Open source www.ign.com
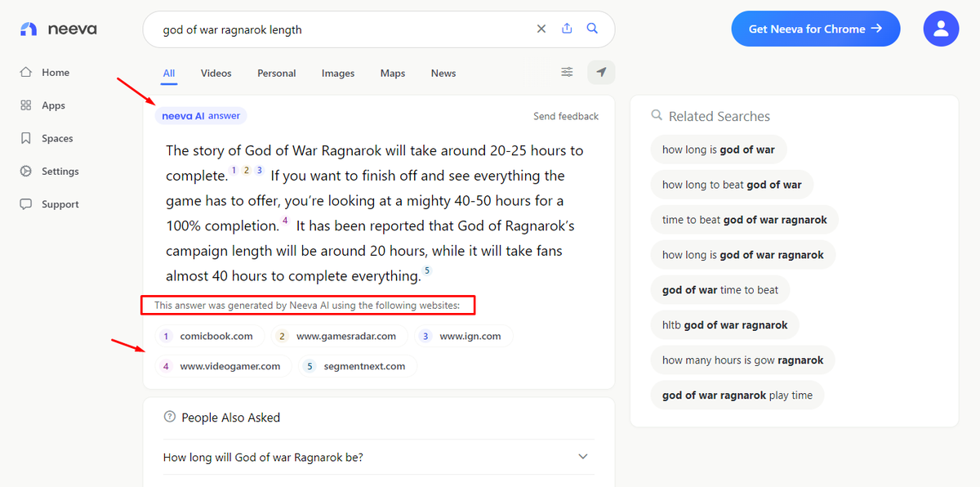Image resolution: width=980 pixels, height=487 pixels. pyautogui.click(x=464, y=336)
